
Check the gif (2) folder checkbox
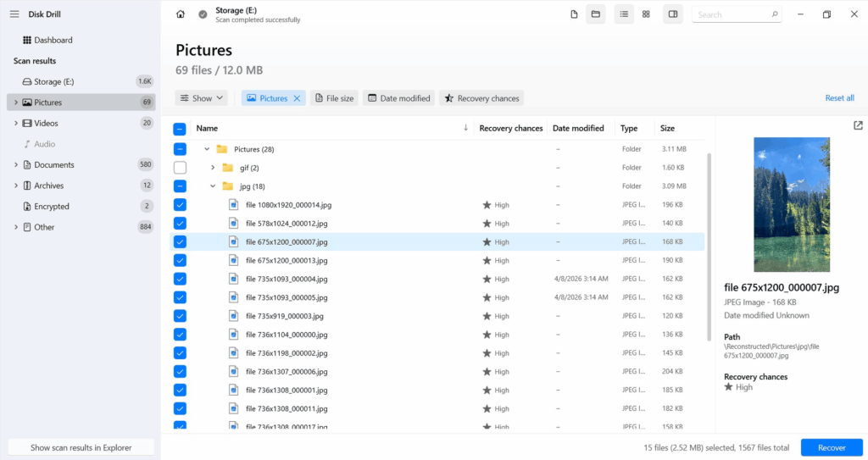click(x=180, y=168)
